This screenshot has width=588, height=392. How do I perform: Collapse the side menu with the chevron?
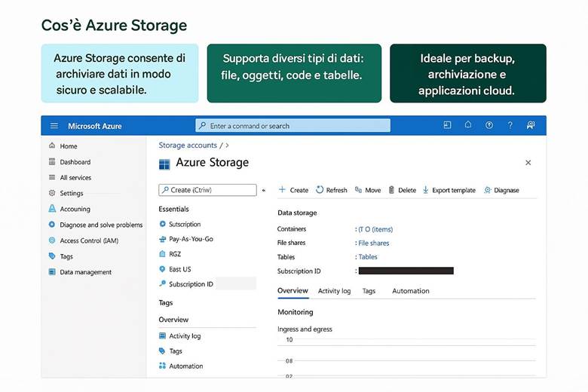(x=263, y=191)
